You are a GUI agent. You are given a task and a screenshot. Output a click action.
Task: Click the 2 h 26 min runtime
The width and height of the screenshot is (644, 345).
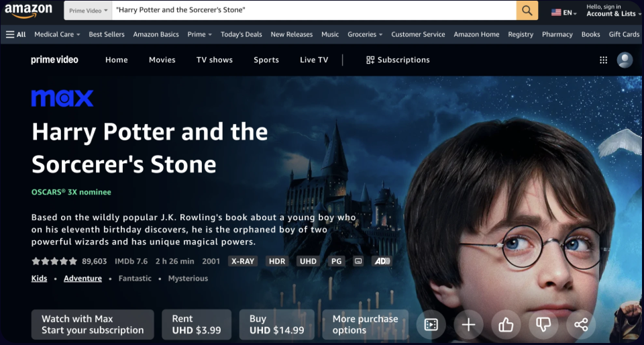click(174, 261)
